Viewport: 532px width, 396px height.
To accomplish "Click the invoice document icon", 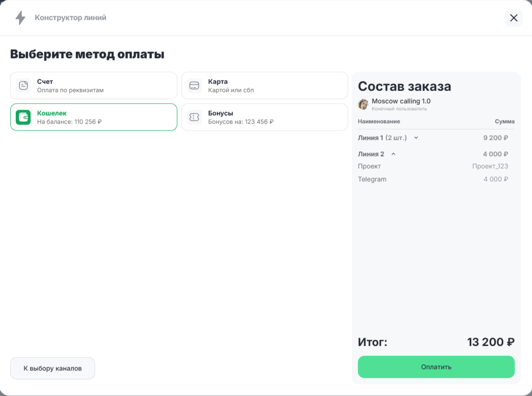I will point(23,86).
